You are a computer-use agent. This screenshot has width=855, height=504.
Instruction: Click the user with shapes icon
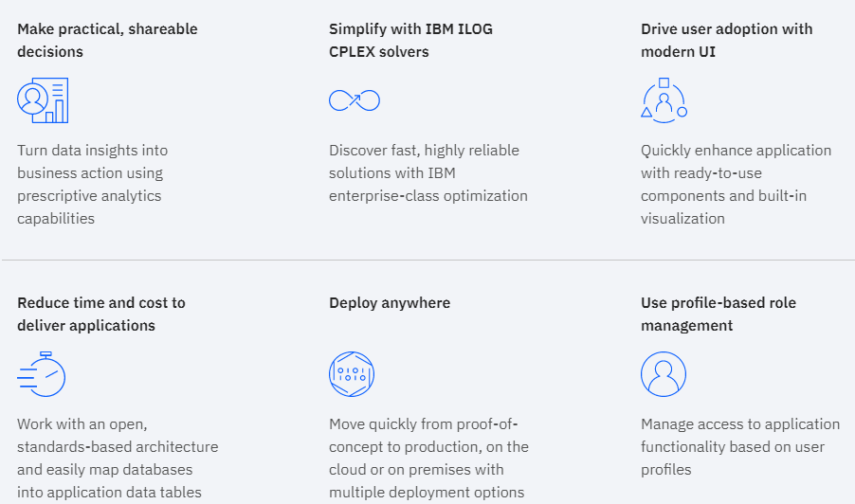(664, 100)
